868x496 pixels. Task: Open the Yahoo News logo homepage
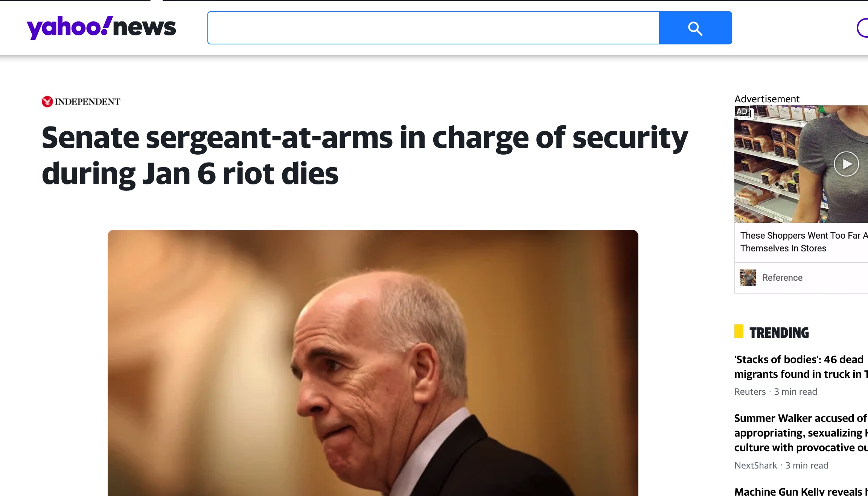click(101, 27)
